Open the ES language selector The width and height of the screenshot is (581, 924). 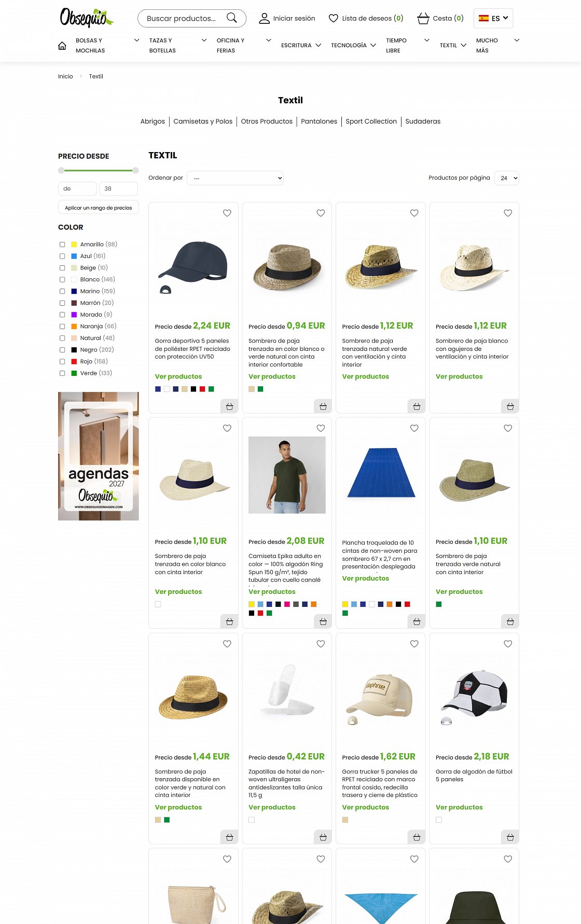(493, 18)
